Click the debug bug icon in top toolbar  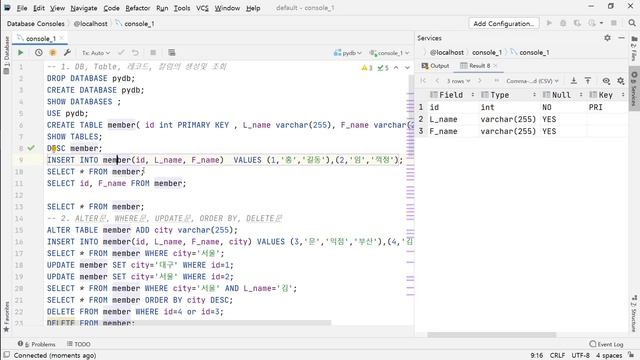click(563, 23)
